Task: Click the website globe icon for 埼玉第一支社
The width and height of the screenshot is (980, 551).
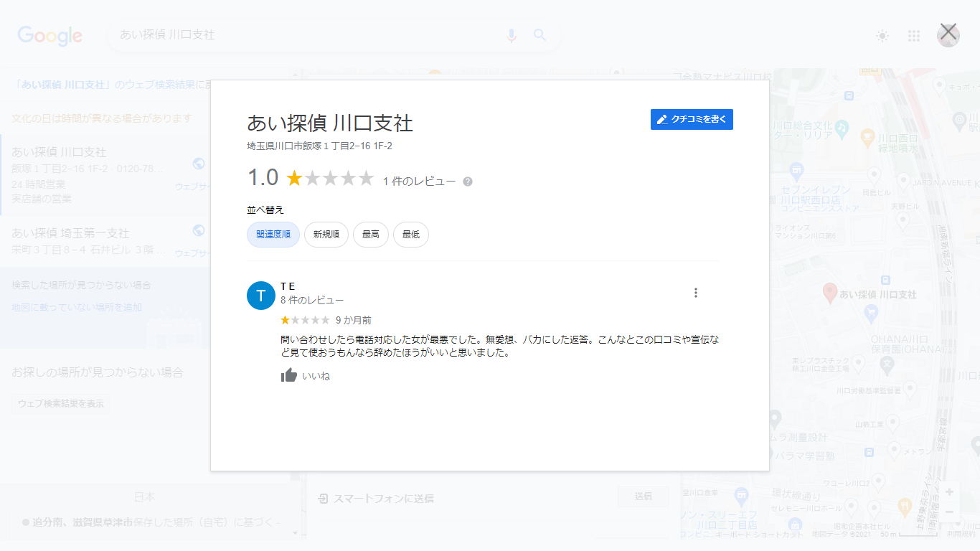Action: [199, 230]
